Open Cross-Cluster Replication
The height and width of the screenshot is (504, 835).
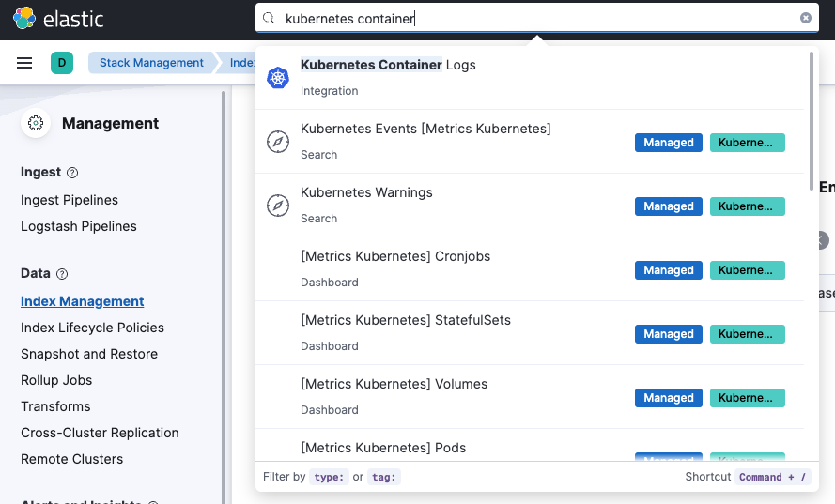pos(100,433)
